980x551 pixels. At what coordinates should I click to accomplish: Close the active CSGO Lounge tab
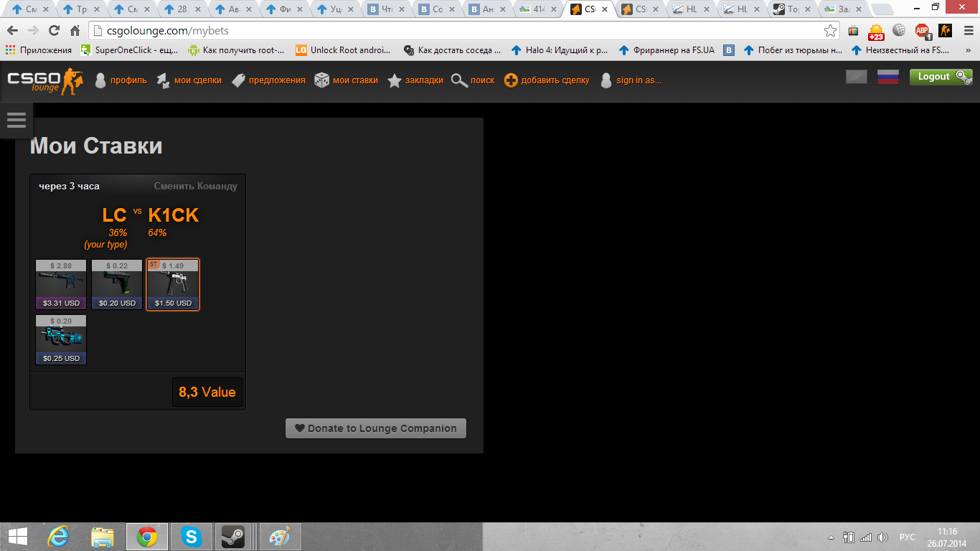click(x=604, y=9)
